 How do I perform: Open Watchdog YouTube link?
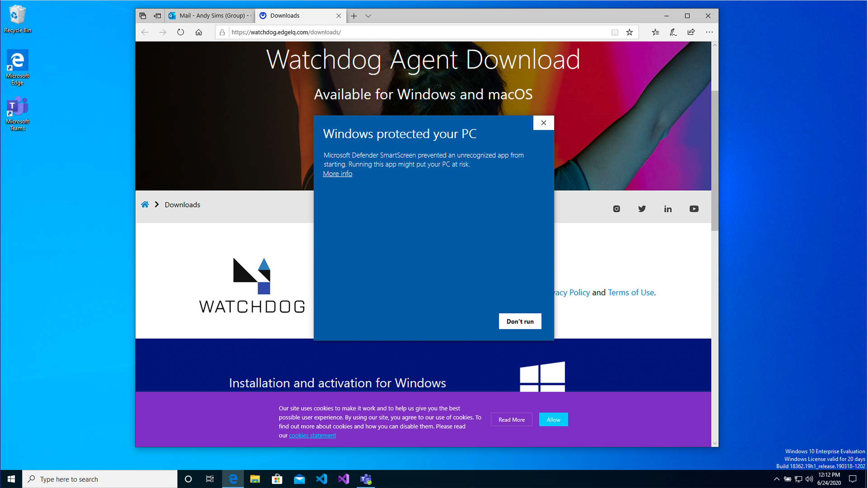click(694, 209)
